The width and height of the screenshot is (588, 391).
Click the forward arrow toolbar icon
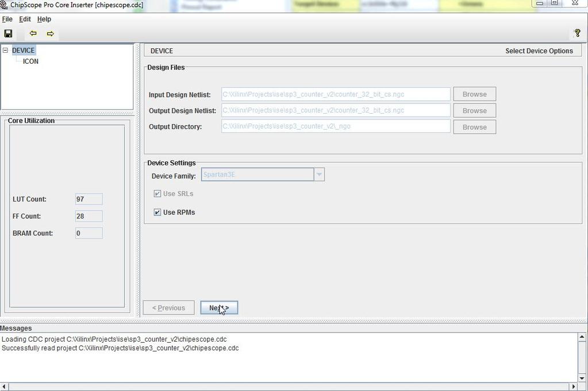point(50,34)
